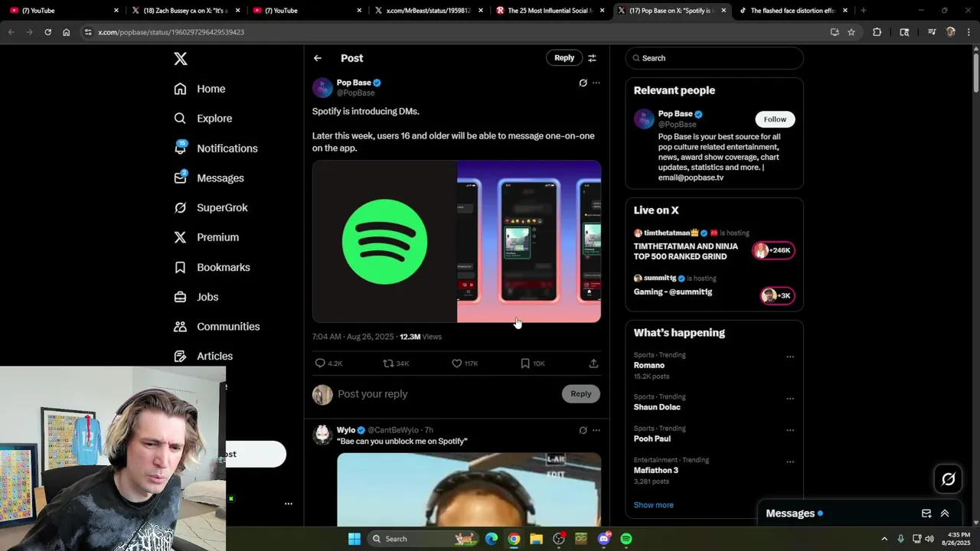This screenshot has height=551, width=980.
Task: Bookmark this page with star icon
Action: coord(851,32)
